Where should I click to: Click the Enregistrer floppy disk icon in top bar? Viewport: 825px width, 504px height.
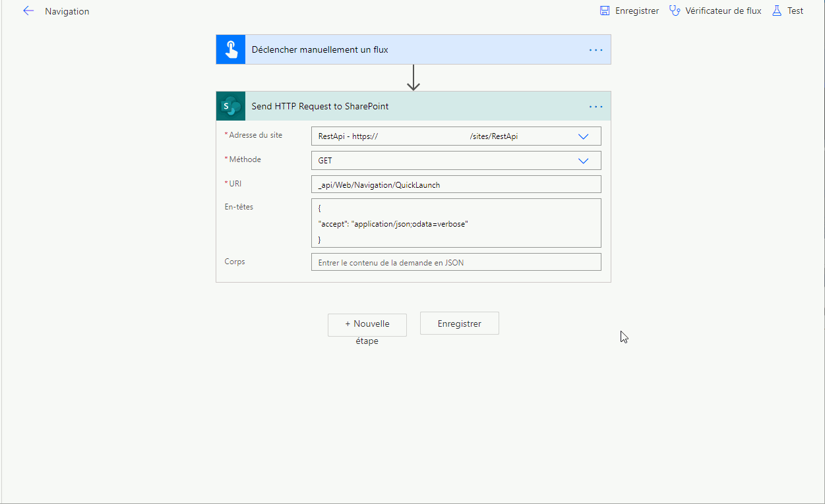click(x=605, y=11)
